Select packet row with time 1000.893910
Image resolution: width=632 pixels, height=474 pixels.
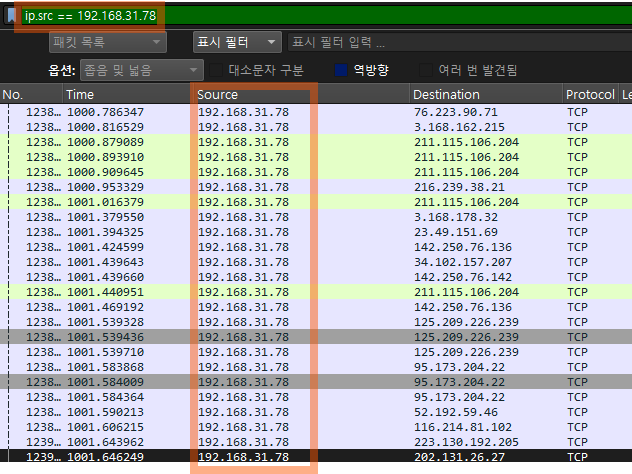pos(316,157)
